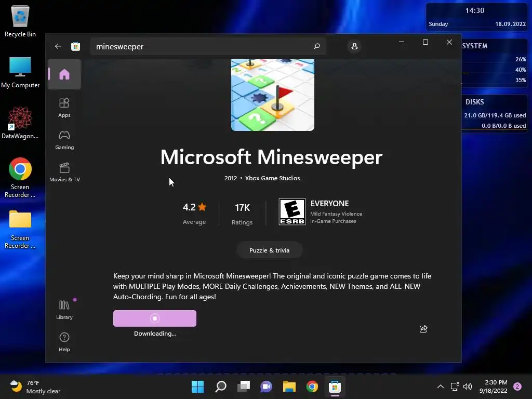Expand the hidden system tray icons chevron
Image resolution: width=532 pixels, height=399 pixels.
[x=441, y=387]
